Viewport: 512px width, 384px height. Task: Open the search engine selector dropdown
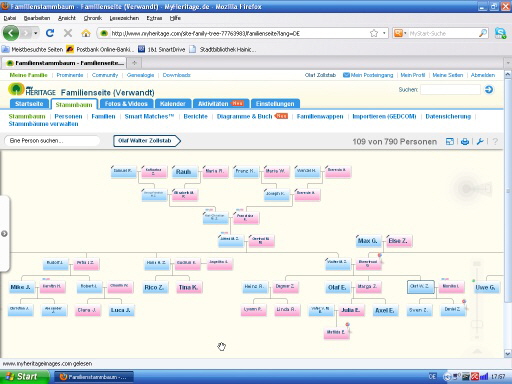[400, 33]
